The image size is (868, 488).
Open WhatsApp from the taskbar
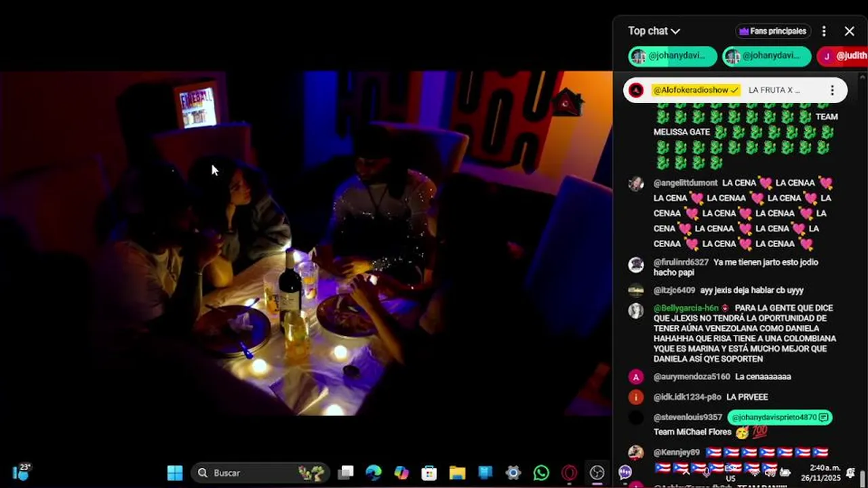point(541,472)
